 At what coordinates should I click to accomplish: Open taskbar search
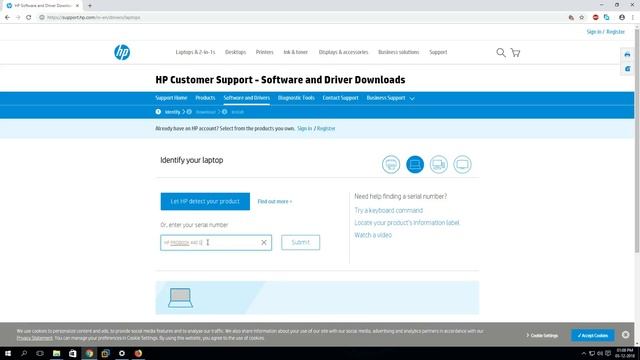click(x=24, y=353)
